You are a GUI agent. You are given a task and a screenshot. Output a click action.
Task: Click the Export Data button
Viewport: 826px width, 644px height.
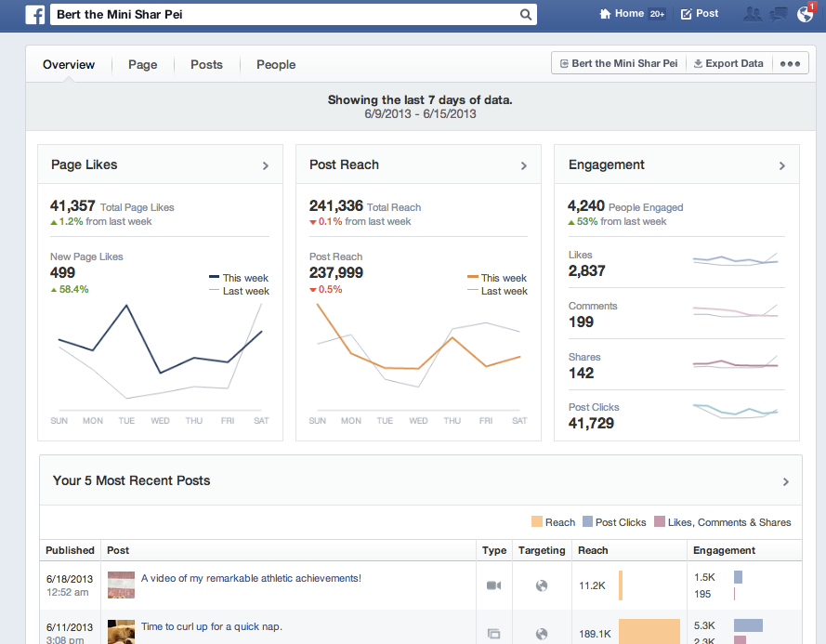(728, 63)
